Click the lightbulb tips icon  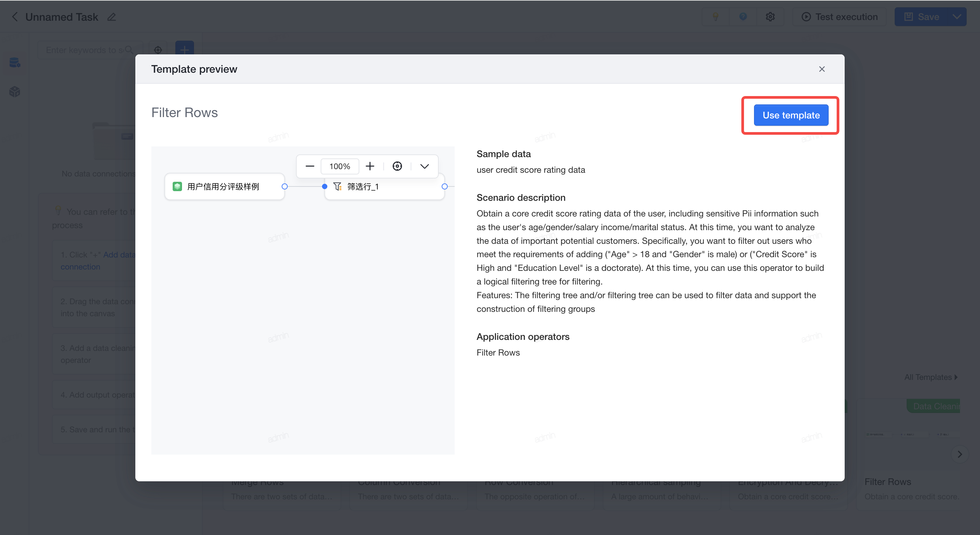[x=715, y=17]
